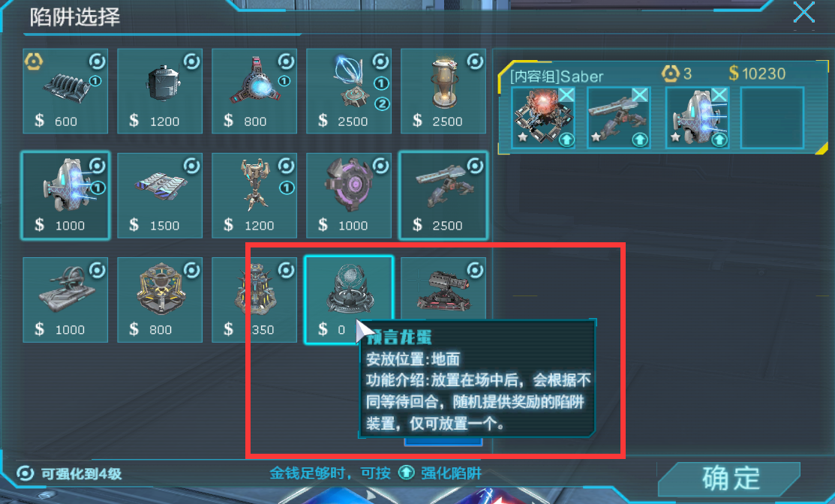Viewport: 835px width, 504px height.
Task: Close the 陷阱选择 trap selection window
Action: pos(803,12)
